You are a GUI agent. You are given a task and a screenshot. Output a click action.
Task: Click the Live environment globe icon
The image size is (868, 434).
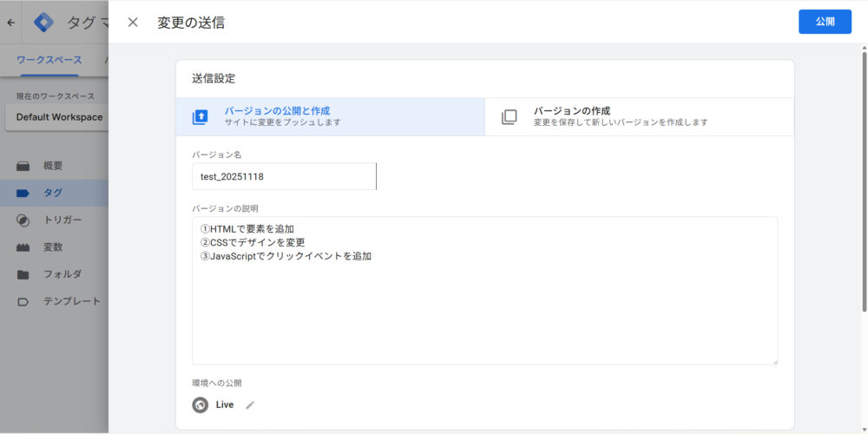[201, 404]
